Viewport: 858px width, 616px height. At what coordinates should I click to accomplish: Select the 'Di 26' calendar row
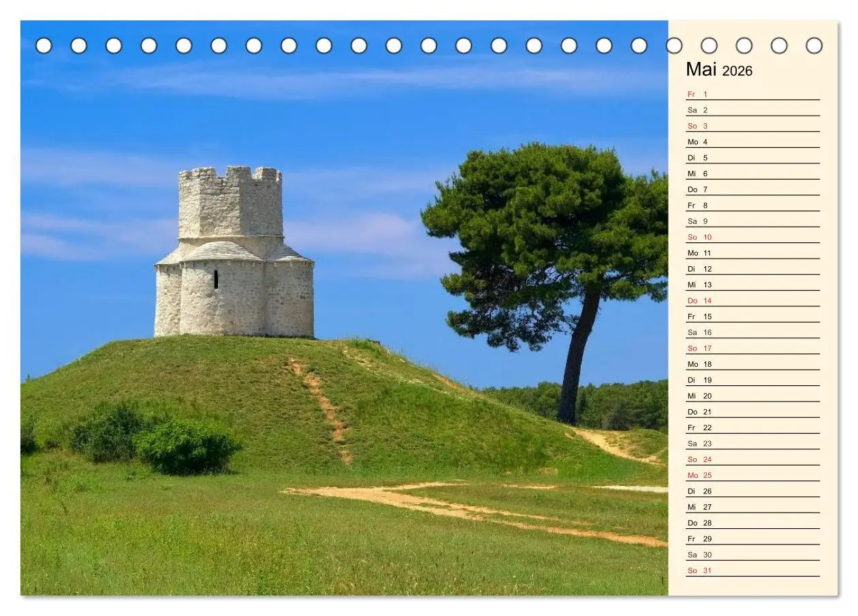752,491
